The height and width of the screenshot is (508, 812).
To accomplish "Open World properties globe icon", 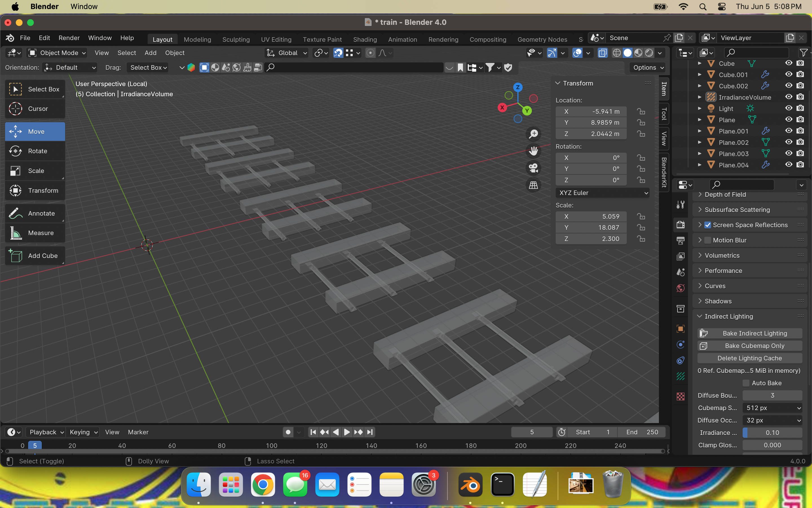I will [x=680, y=288].
